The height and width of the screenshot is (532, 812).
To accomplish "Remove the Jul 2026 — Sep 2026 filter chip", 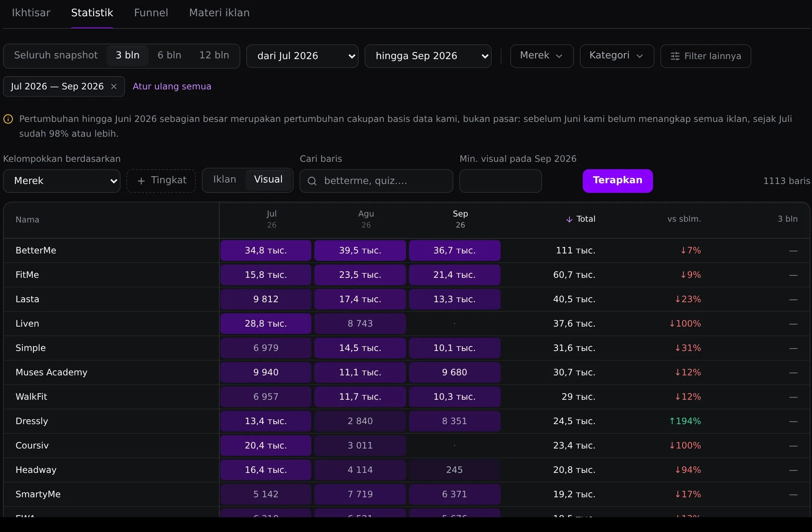I will (x=114, y=86).
